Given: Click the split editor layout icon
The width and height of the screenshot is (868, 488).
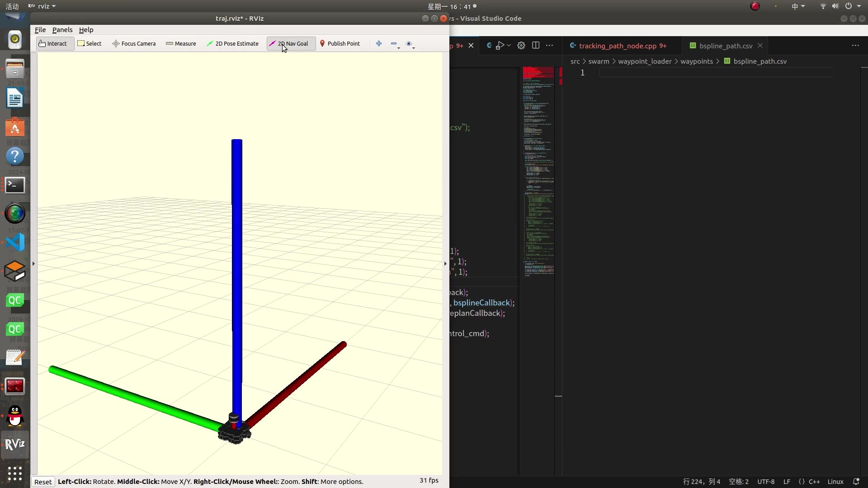Looking at the screenshot, I should pyautogui.click(x=536, y=46).
